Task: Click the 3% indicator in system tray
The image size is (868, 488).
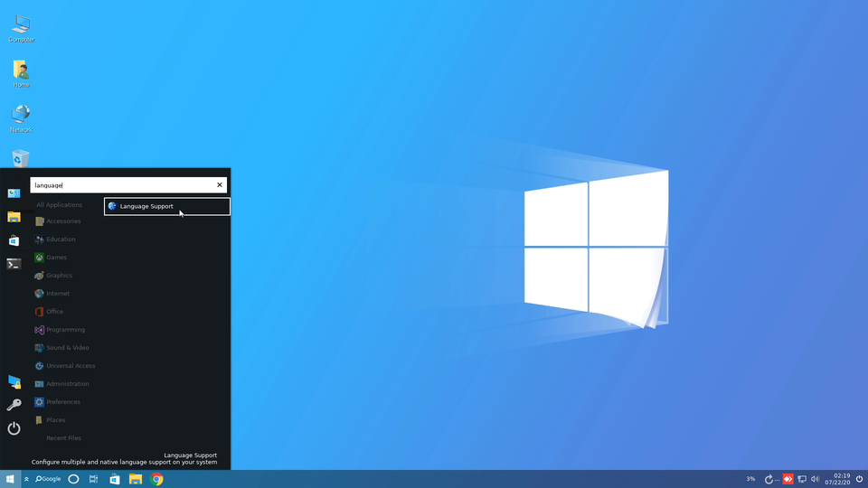Action: [x=750, y=479]
